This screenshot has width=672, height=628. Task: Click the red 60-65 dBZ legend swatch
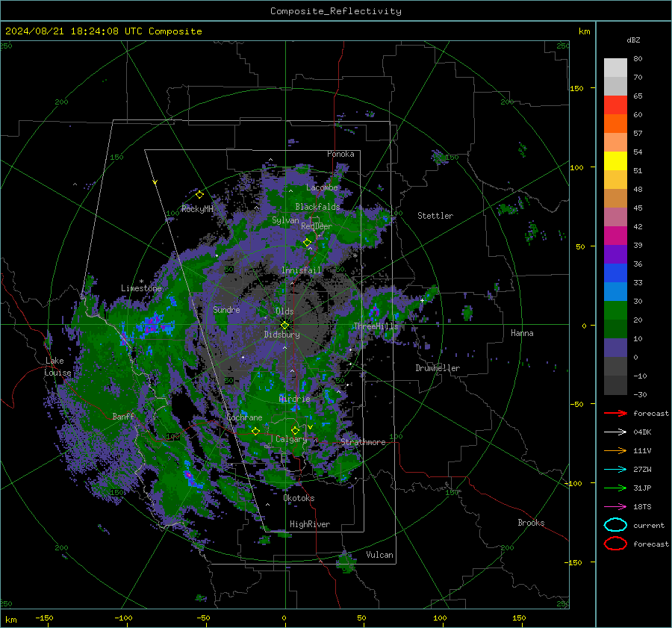[615, 105]
